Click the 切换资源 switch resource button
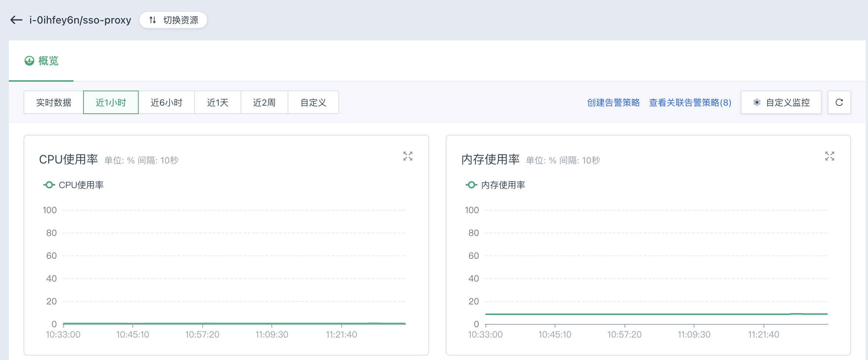Screen dimensions: 868x360 [173, 20]
